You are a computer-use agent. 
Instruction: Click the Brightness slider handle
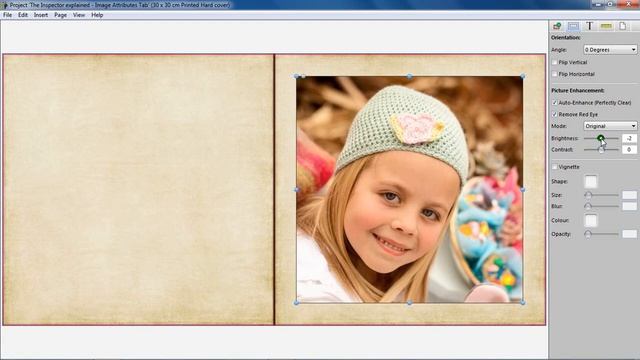[601, 138]
